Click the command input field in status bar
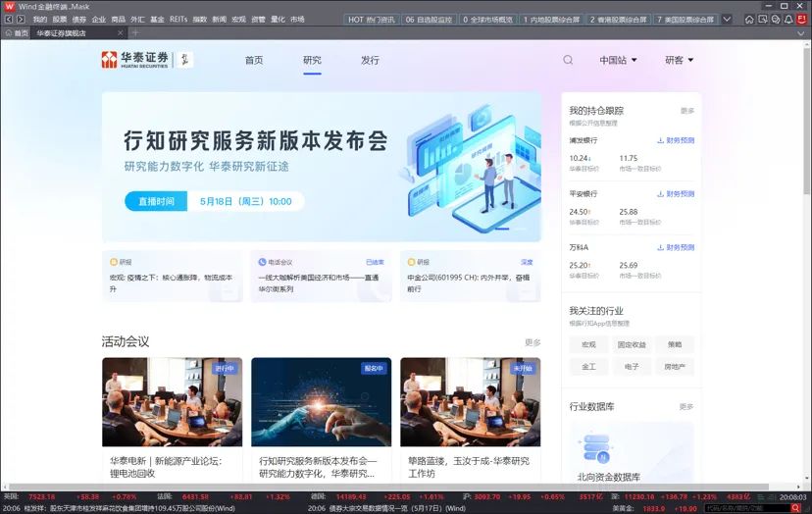Screen dimensions: 812x514 click(x=747, y=508)
